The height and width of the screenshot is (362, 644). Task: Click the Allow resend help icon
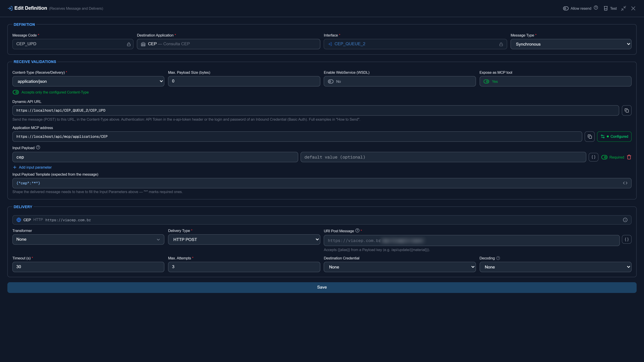tap(596, 8)
